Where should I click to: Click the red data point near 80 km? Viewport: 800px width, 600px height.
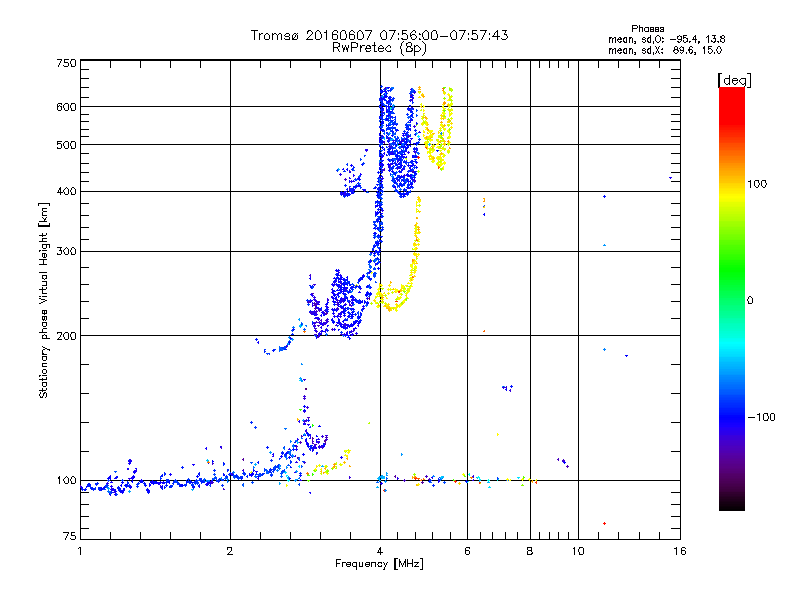[x=604, y=523]
